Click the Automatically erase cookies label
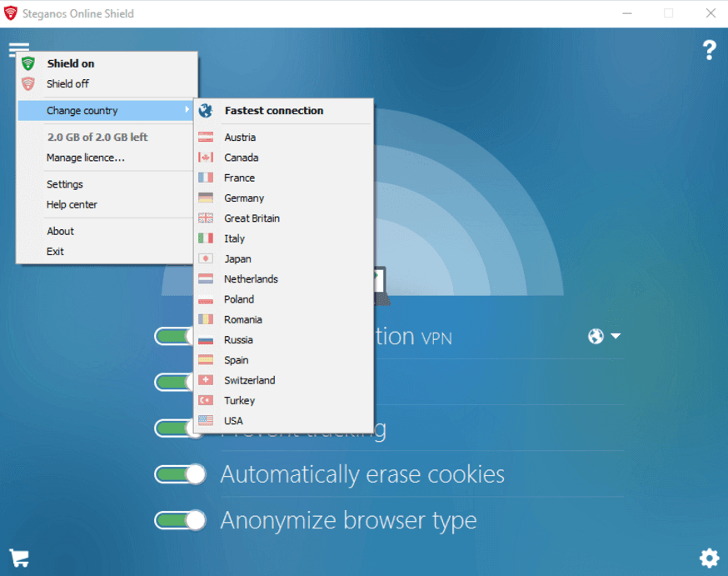This screenshot has height=576, width=728. tap(362, 474)
